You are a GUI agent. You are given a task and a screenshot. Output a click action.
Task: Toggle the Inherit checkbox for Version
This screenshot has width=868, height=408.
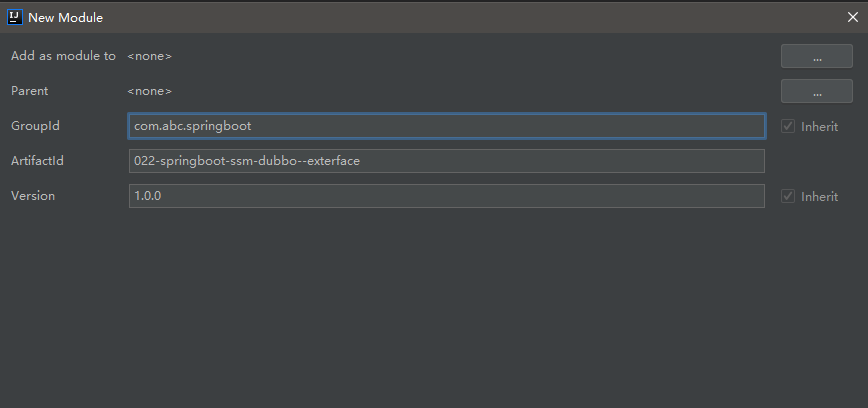[x=788, y=197]
